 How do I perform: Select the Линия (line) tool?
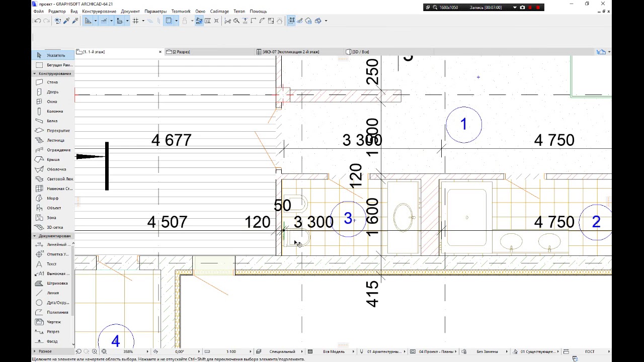(53, 293)
